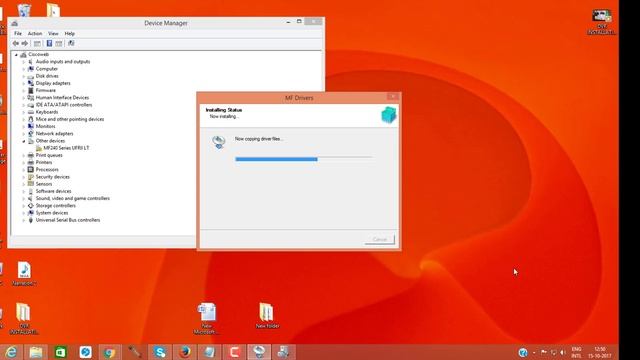
Task: Select MF240 Series UFRII LT device
Action: [x=66, y=148]
